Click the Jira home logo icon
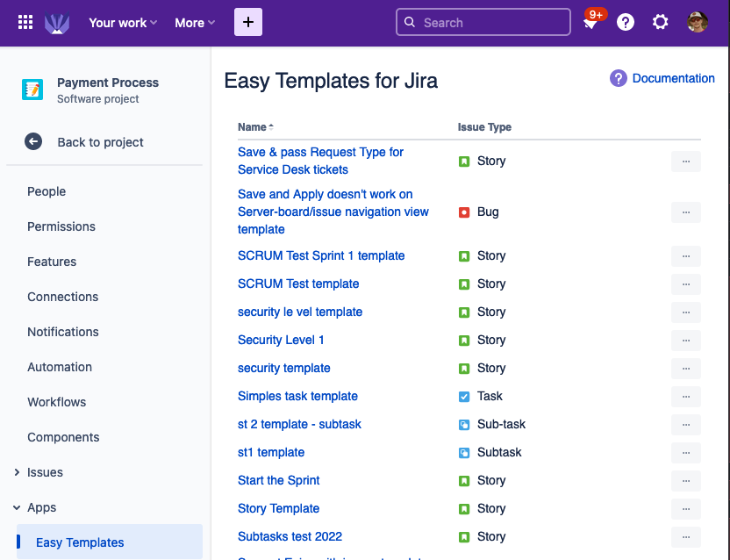Viewport: 730px width, 560px height. pos(57,23)
